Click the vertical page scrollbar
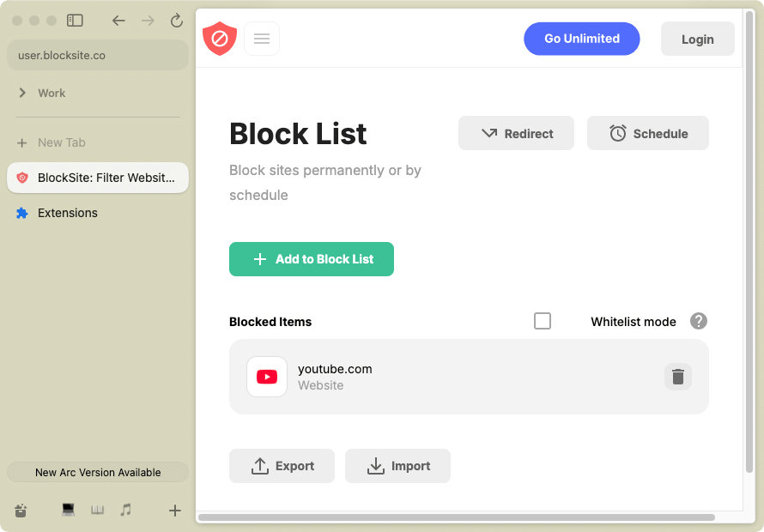Viewport: 764px width, 532px height. (x=749, y=241)
